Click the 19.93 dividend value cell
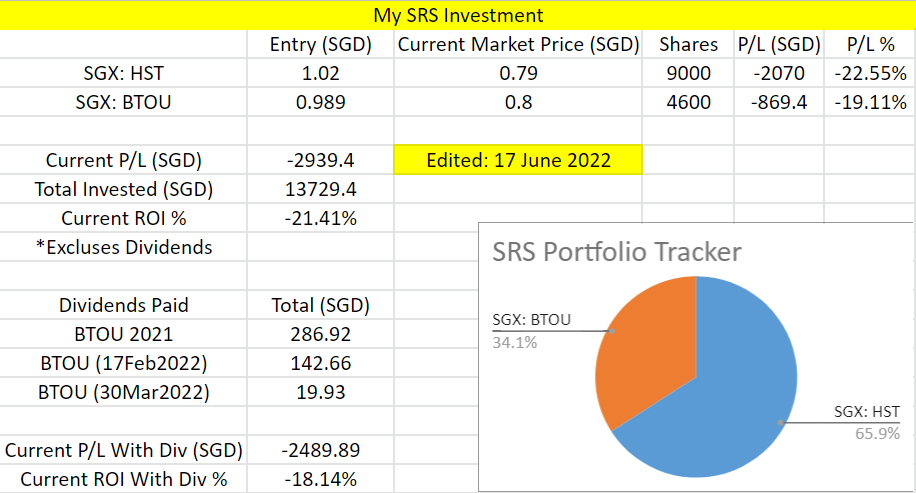 pos(321,392)
